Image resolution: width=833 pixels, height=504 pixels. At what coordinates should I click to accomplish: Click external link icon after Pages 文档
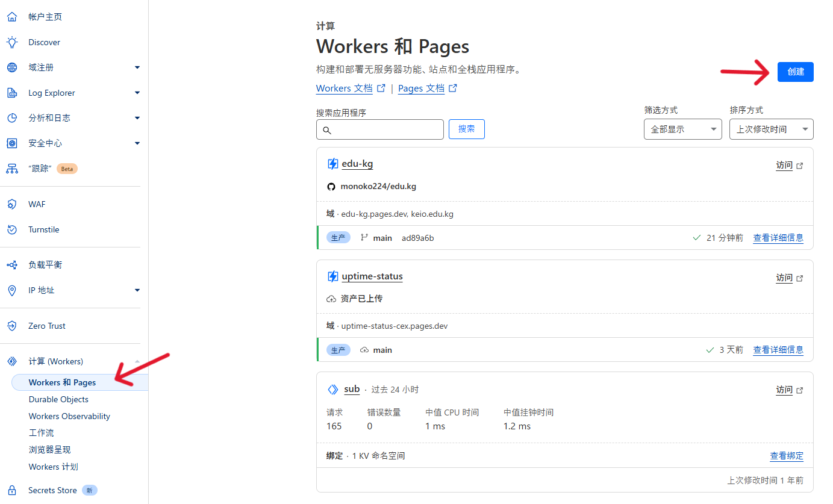(x=453, y=88)
